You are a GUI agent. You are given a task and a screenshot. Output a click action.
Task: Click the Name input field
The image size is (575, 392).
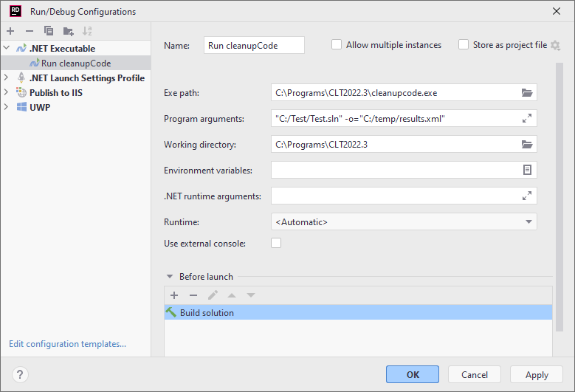pyautogui.click(x=253, y=45)
